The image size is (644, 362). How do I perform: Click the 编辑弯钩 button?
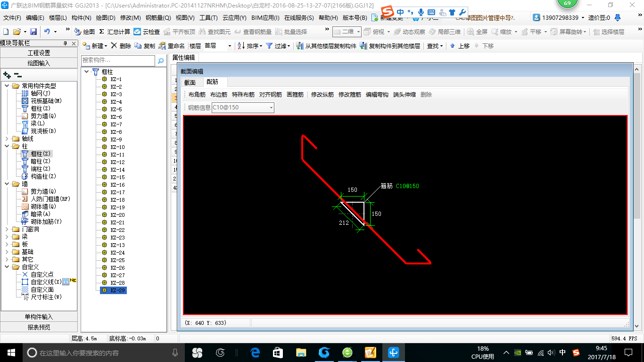(377, 95)
